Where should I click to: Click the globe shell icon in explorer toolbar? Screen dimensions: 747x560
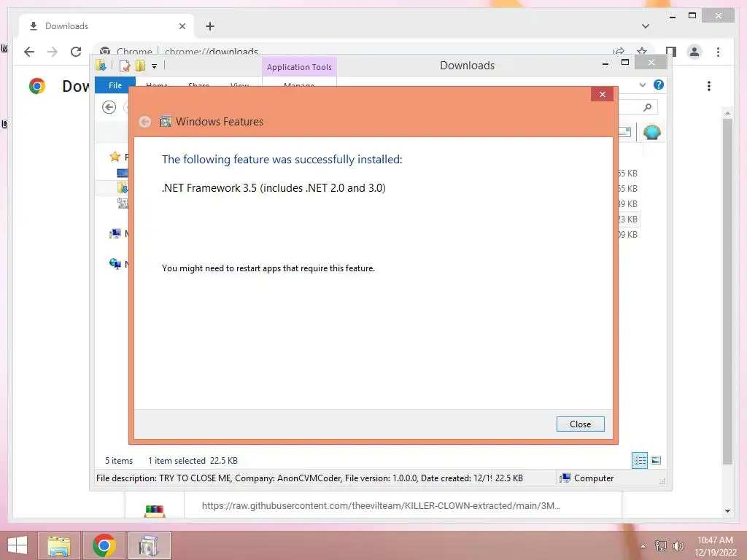(651, 132)
